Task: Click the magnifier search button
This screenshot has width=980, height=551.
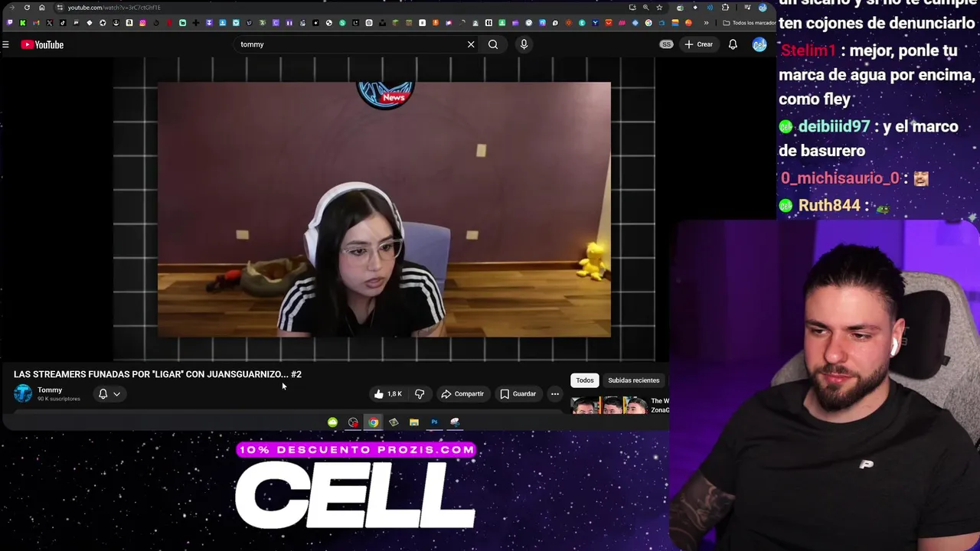Action: tap(493, 44)
